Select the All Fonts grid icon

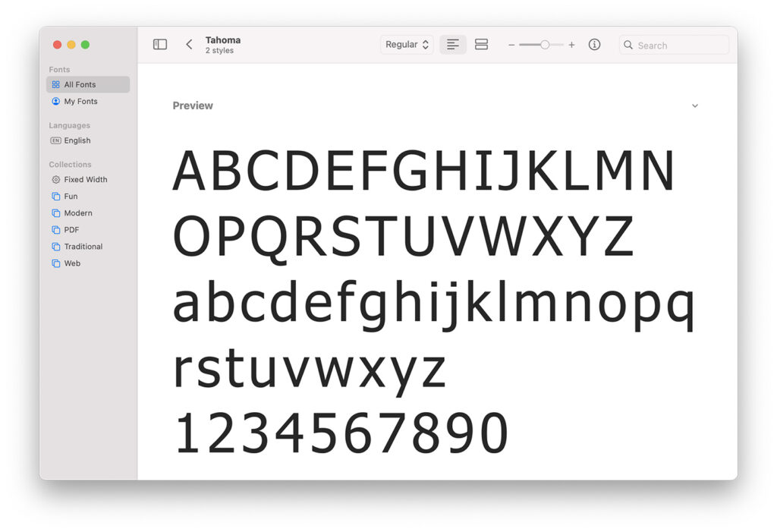[x=55, y=84]
